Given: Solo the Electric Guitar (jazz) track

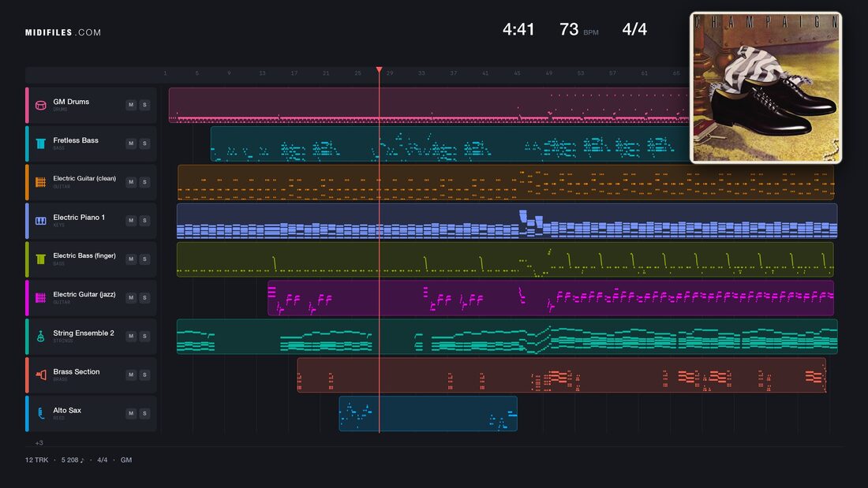Looking at the screenshot, I should click(x=144, y=298).
